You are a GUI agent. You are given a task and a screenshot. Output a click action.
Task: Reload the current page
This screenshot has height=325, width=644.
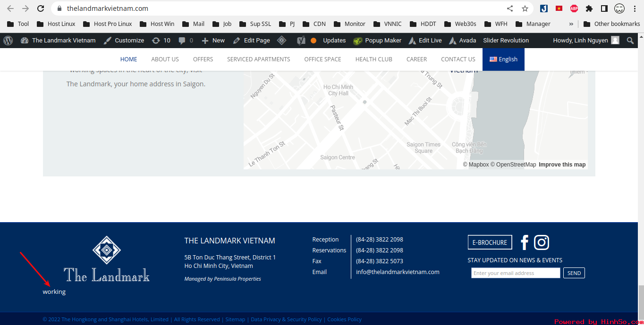pyautogui.click(x=41, y=8)
